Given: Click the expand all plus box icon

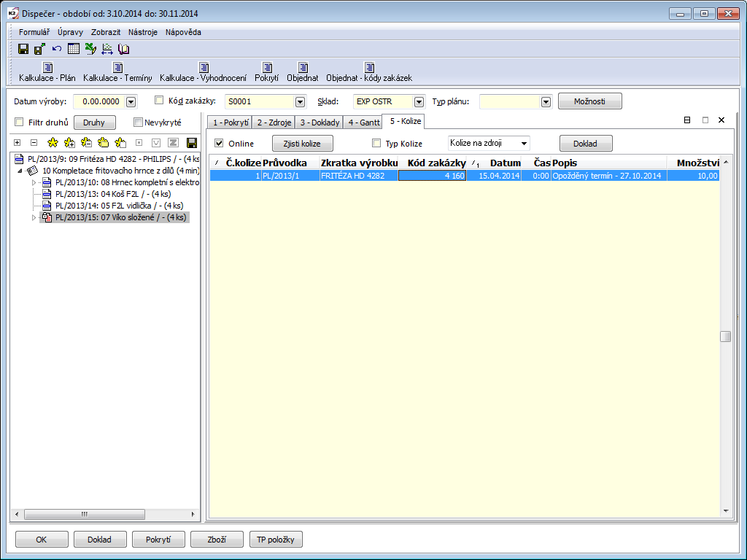Looking at the screenshot, I should click(x=18, y=142).
